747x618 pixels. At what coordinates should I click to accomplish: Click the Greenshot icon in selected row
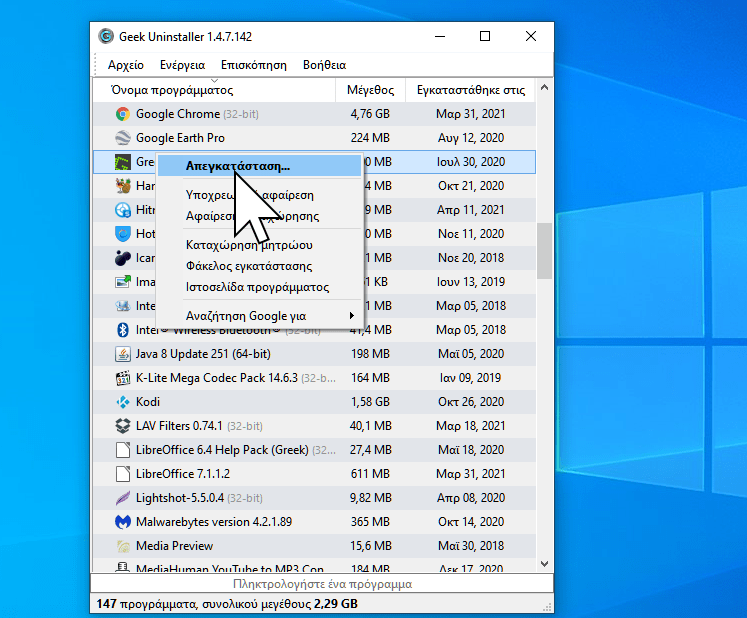(x=123, y=162)
